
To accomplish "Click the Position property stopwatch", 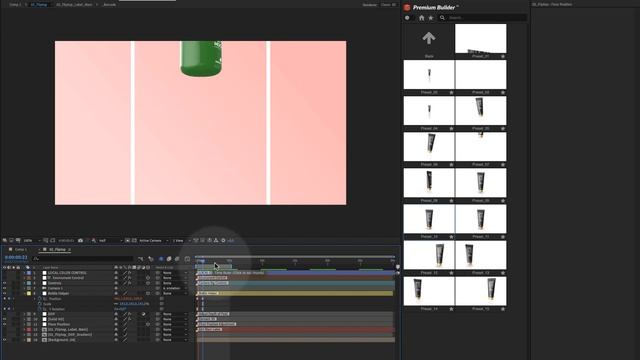I will 40,299.
